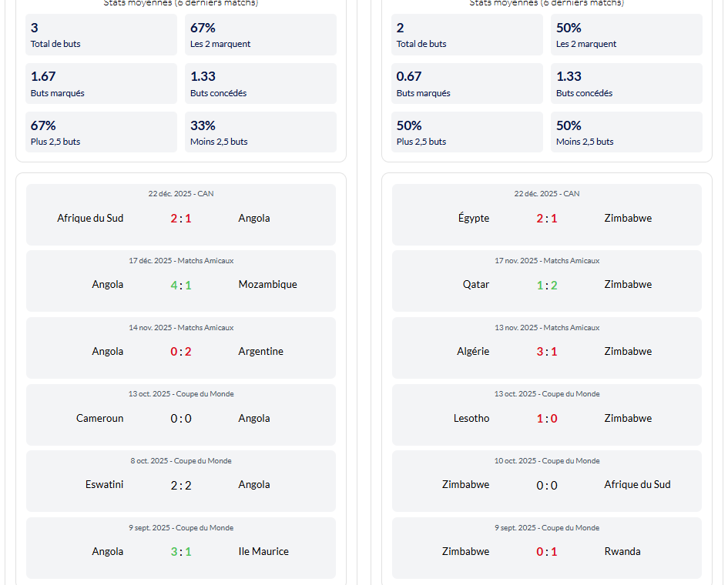Screen dimensions: 728x585
Task: Click the 4:1 score against Mozambique
Action: pos(181,285)
